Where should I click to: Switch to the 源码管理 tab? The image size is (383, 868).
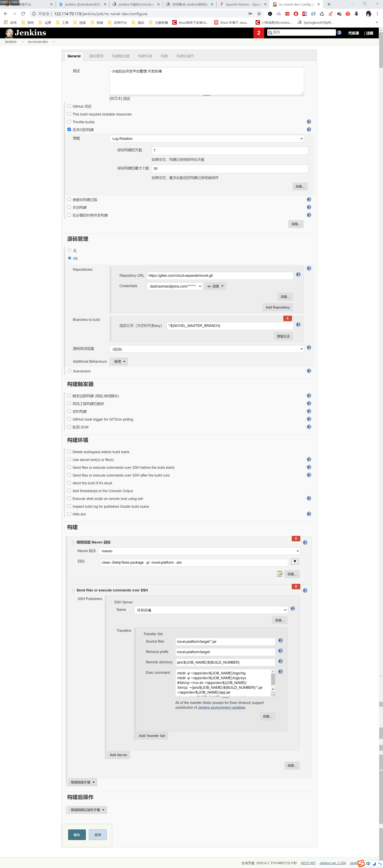coord(96,56)
